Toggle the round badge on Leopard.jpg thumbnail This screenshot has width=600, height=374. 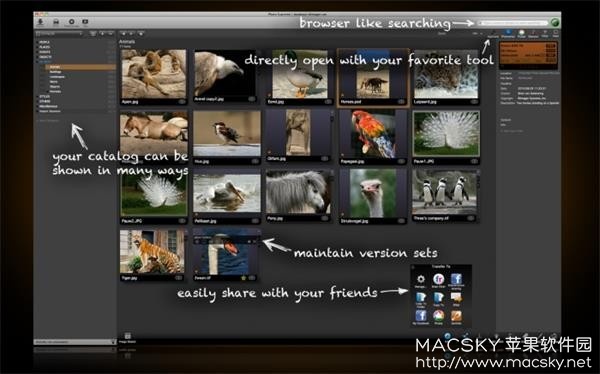pos(474,102)
